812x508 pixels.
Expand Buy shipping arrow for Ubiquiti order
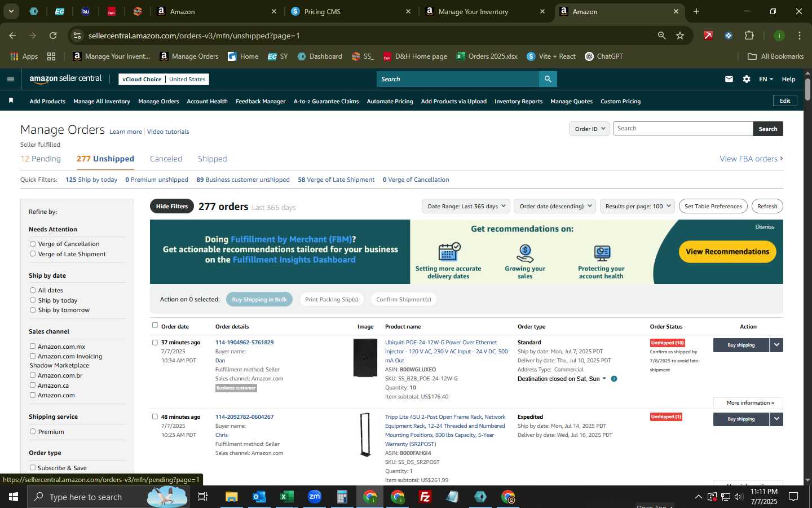pos(776,345)
